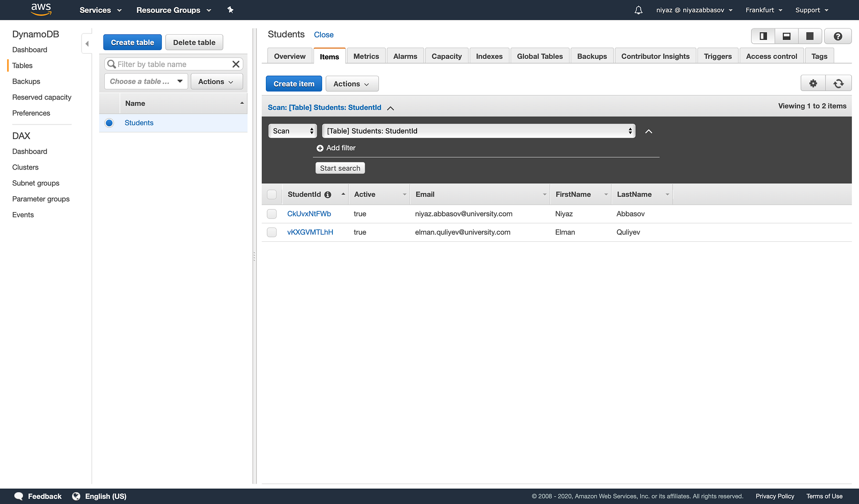Clear the table name filter with the X icon
This screenshot has width=859, height=504.
pyautogui.click(x=236, y=64)
